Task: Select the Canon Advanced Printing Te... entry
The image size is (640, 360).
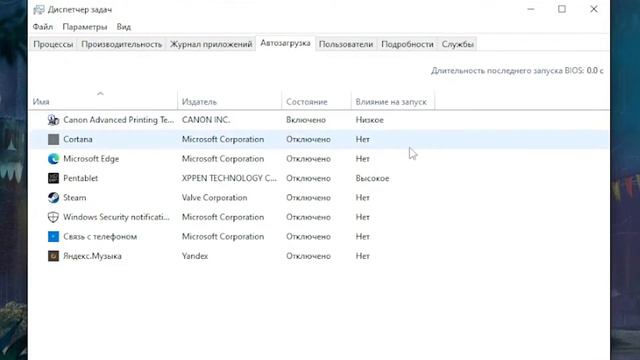Action: [119, 120]
